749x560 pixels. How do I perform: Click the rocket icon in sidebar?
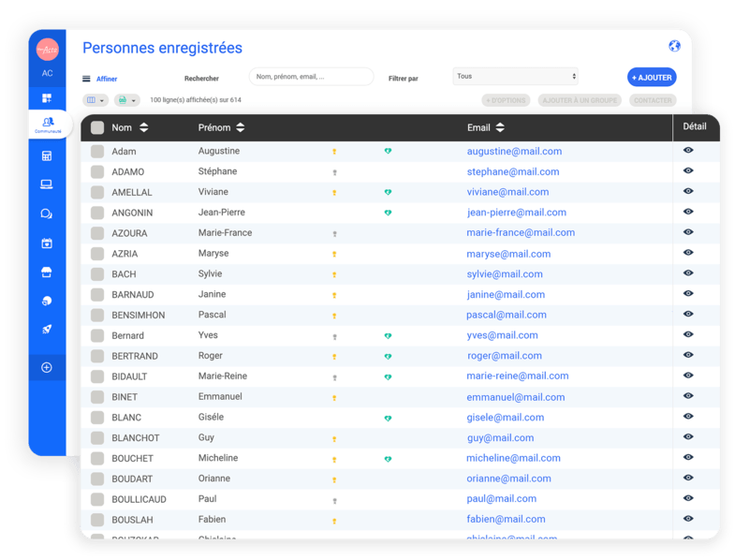pos(47,330)
